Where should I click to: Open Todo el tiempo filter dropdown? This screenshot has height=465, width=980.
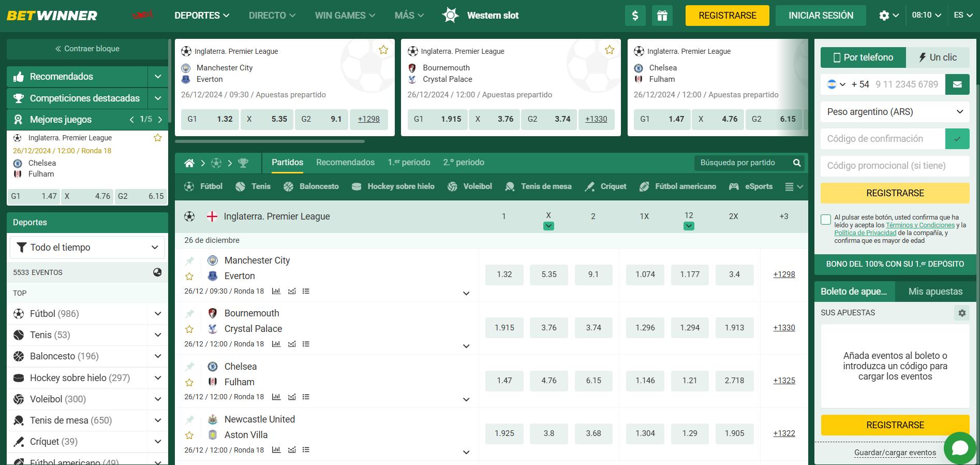(x=87, y=248)
